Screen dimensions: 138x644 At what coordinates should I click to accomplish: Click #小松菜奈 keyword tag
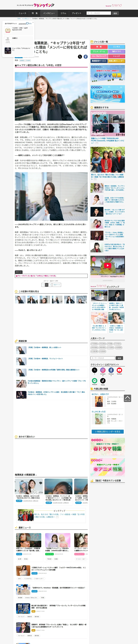tap(110, 348)
